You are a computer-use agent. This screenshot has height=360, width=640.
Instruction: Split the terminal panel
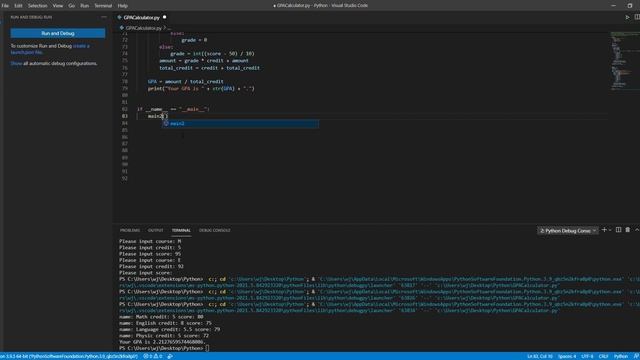[x=618, y=230]
